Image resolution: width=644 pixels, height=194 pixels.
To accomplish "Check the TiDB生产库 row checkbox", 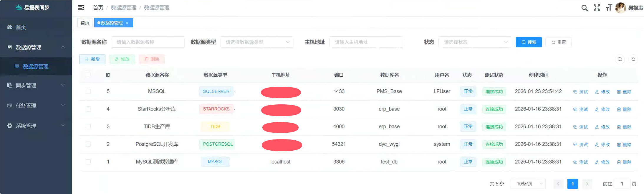I will [x=88, y=126].
